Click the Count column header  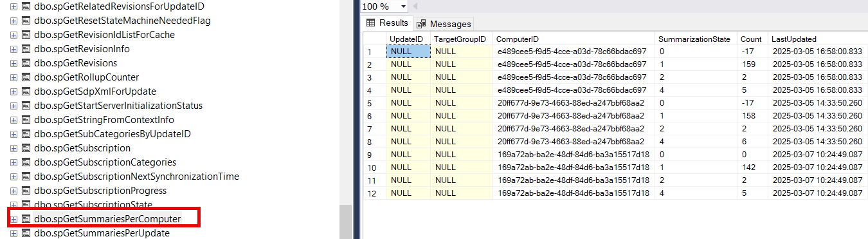[x=753, y=39]
